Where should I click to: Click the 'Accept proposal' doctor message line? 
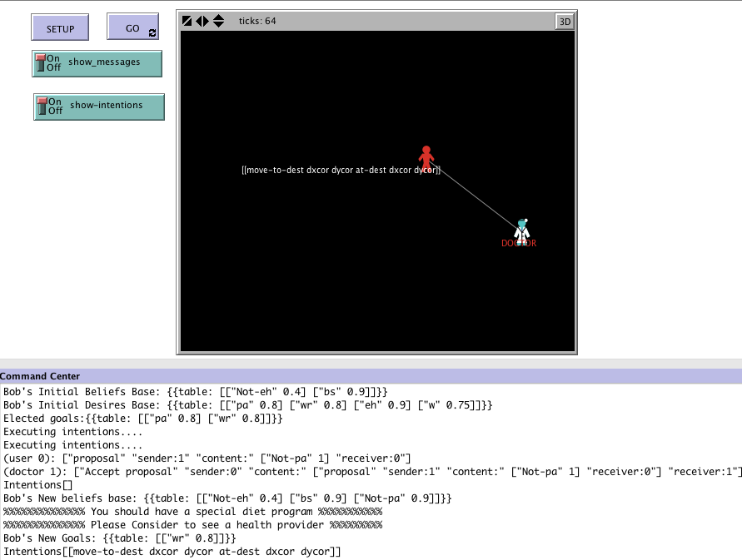[371, 472]
